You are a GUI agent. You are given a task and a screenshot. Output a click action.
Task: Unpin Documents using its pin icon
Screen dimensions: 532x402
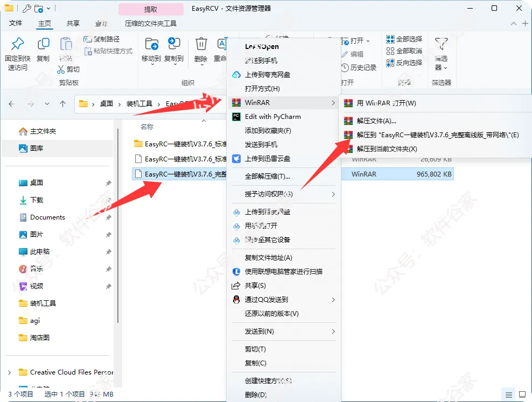(x=109, y=217)
